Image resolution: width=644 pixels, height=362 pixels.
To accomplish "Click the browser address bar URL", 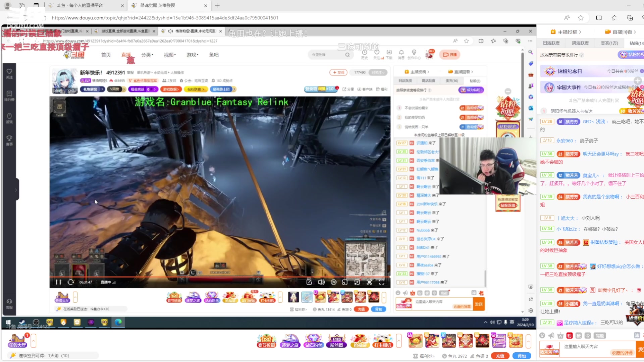I will pyautogui.click(x=165, y=18).
